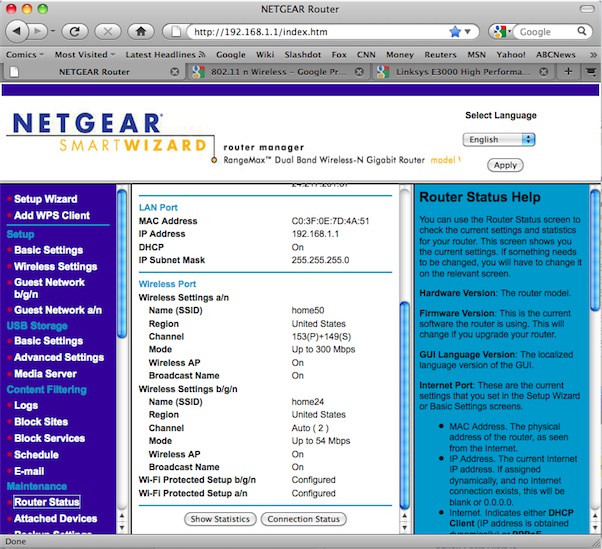Open a new tab with the plus button

tap(568, 71)
